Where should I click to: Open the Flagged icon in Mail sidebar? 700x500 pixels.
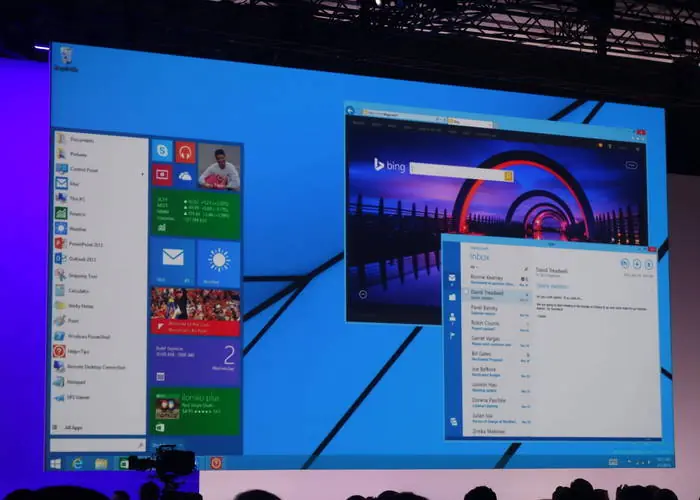(x=452, y=335)
